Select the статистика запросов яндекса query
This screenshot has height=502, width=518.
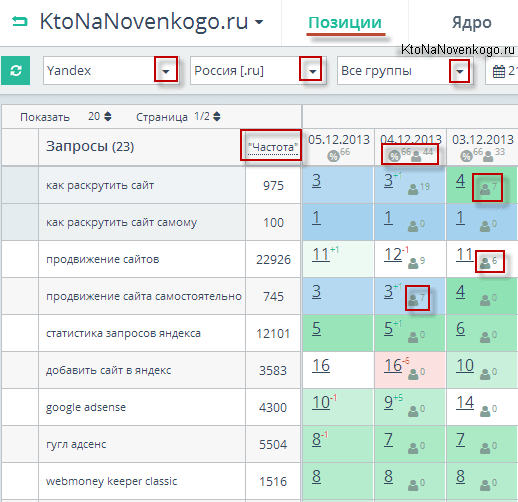point(123,333)
